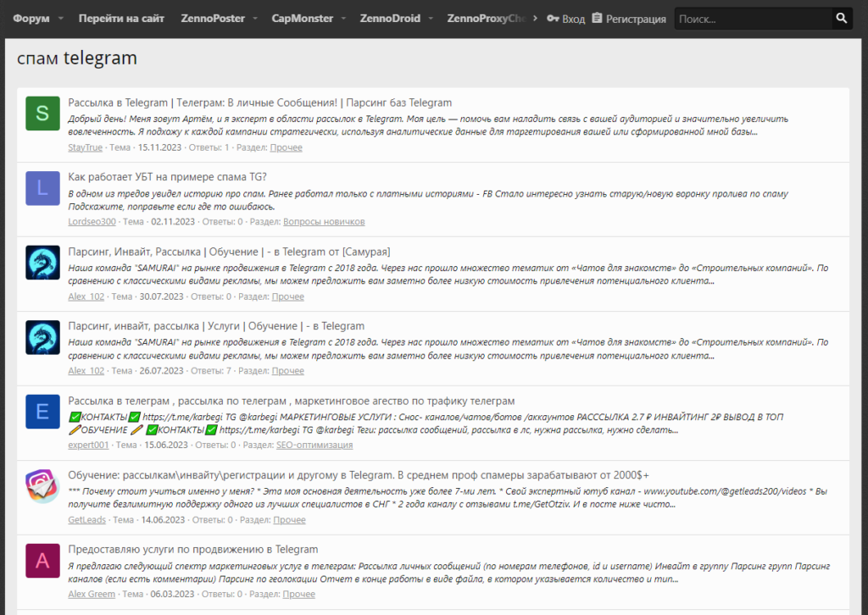Image resolution: width=868 pixels, height=615 pixels.
Task: Open Alex Greem user profile link
Action: point(92,594)
